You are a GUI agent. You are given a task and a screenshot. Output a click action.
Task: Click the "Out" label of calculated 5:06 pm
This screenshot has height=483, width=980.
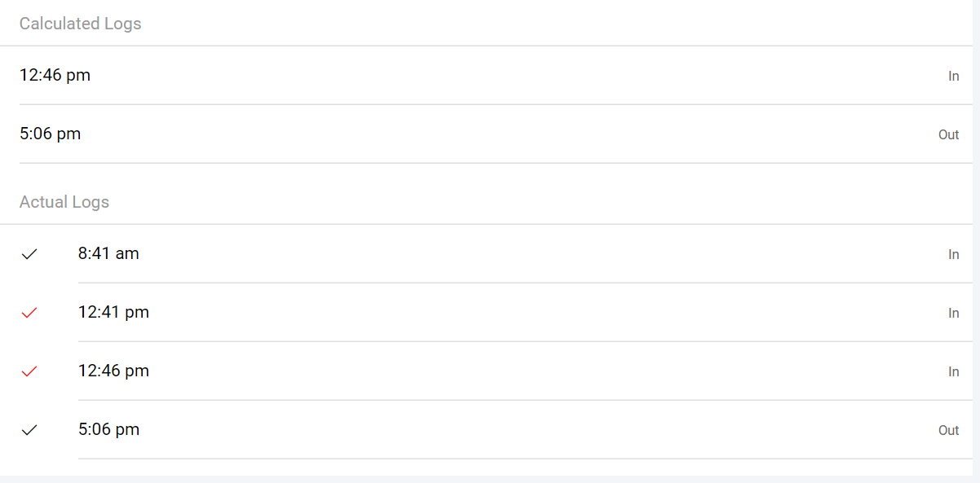click(x=948, y=134)
